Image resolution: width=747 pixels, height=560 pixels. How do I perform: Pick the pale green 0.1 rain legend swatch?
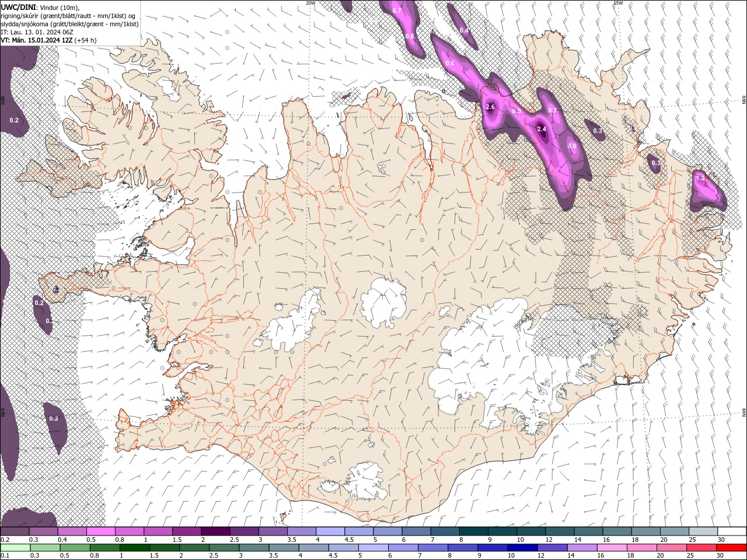[15, 548]
